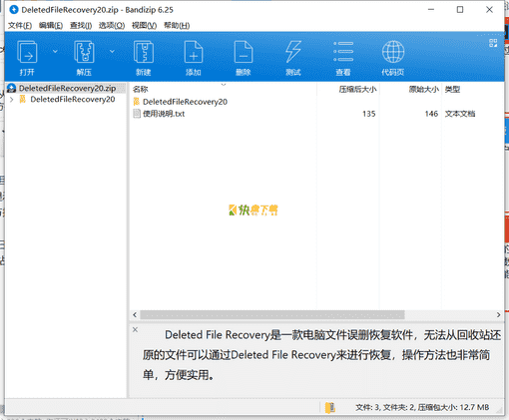Screen dimensions: 509x420
Task: Minimize the Bandizip window
Action: click(431, 10)
